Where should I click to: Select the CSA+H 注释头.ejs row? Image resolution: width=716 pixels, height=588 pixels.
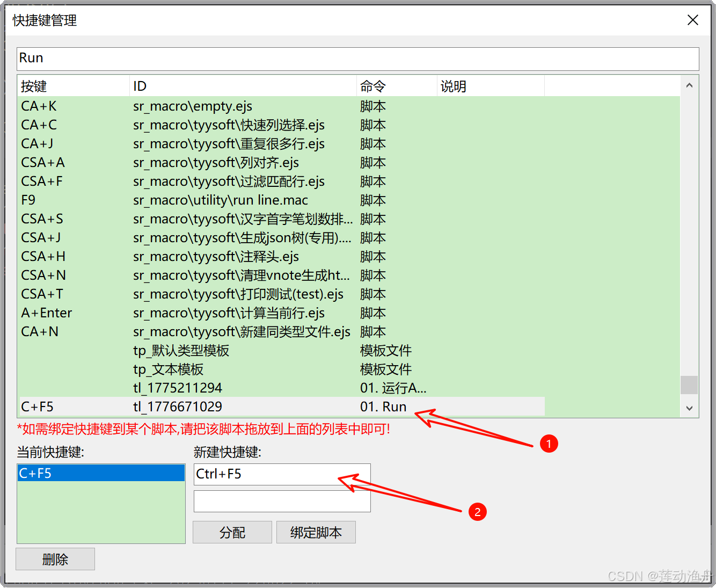pos(282,257)
